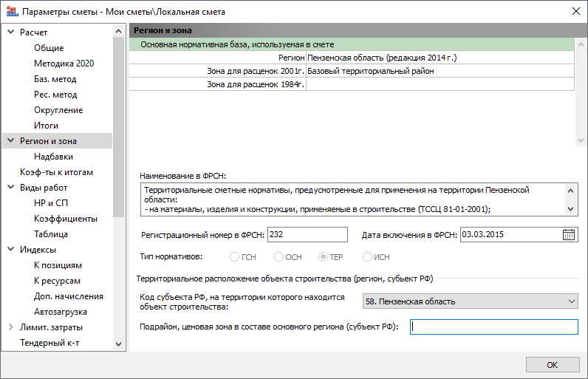Select the Расчет tree item

pos(34,33)
